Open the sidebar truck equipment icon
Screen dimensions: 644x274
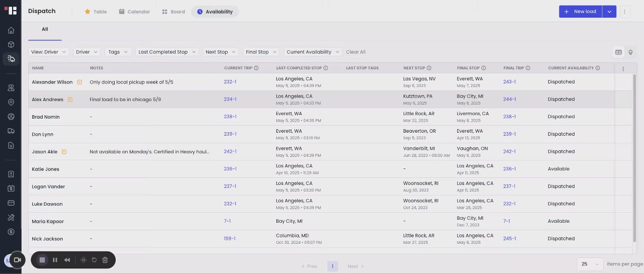(11, 131)
